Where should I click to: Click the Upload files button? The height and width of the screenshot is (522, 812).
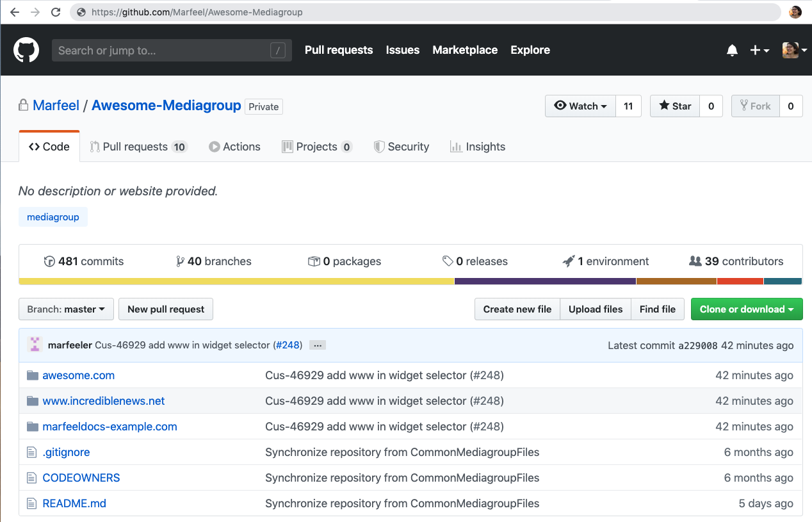[x=596, y=309]
